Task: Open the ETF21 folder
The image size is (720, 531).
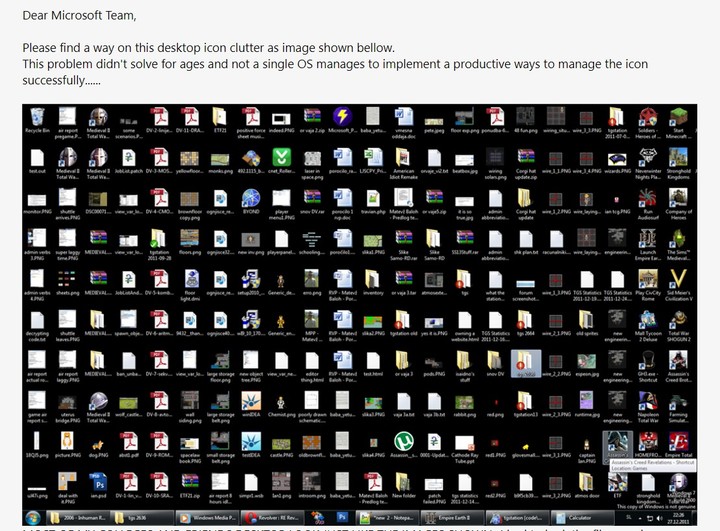Action: coord(222,117)
